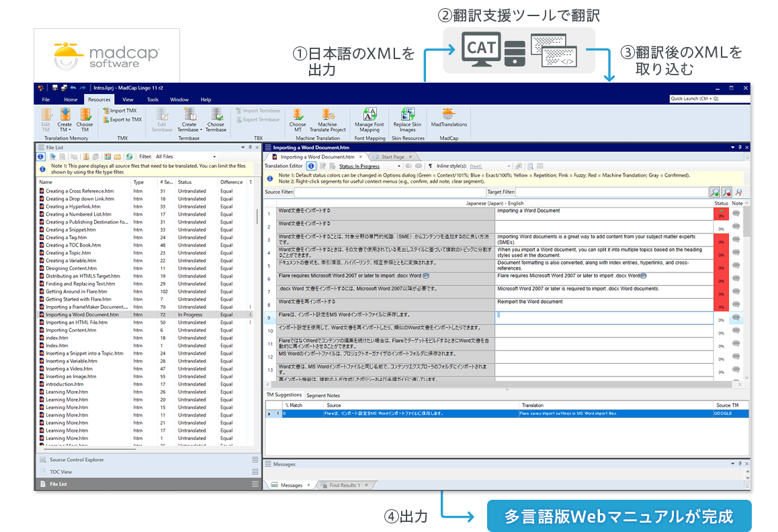Open Manage Font Mapping in the ribbon
The width and height of the screenshot is (778, 532).
pyautogui.click(x=369, y=120)
